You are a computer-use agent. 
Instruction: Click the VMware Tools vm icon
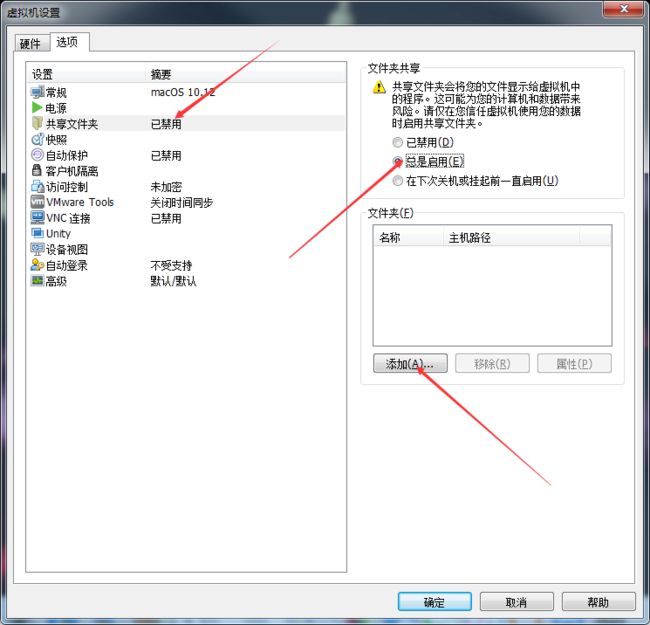click(x=37, y=202)
